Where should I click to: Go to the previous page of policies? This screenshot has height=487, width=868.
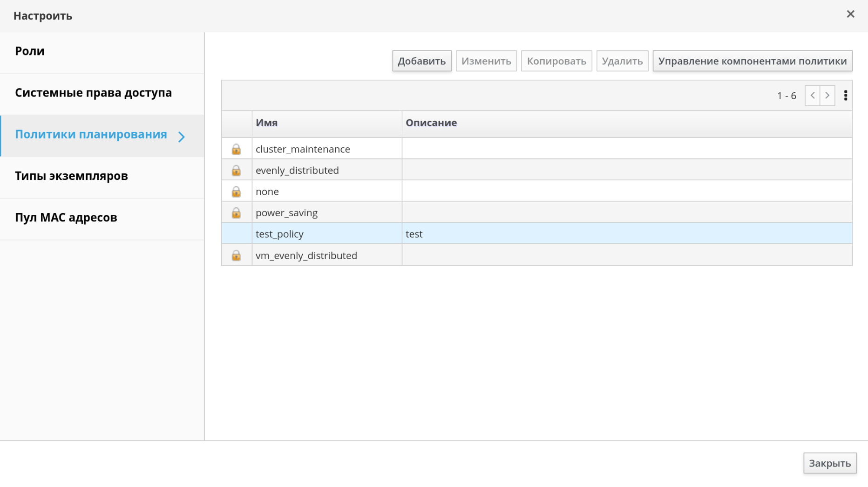tap(812, 96)
